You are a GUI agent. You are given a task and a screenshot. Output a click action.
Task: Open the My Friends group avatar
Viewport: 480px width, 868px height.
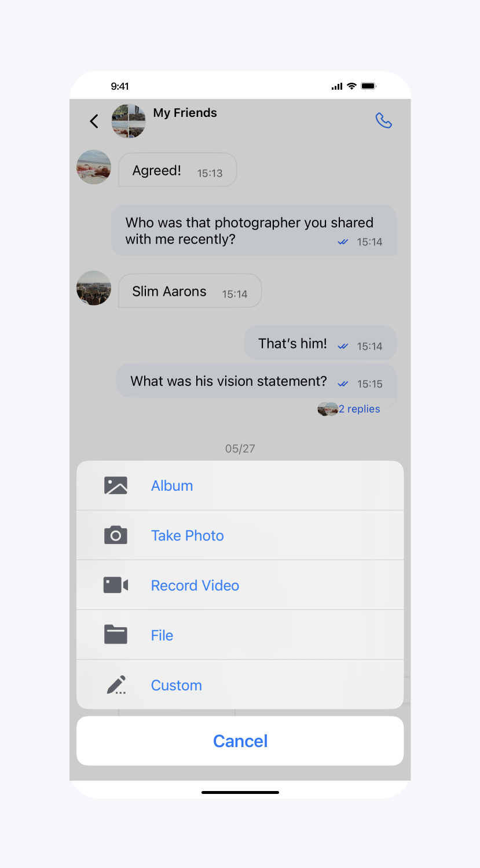tap(129, 121)
